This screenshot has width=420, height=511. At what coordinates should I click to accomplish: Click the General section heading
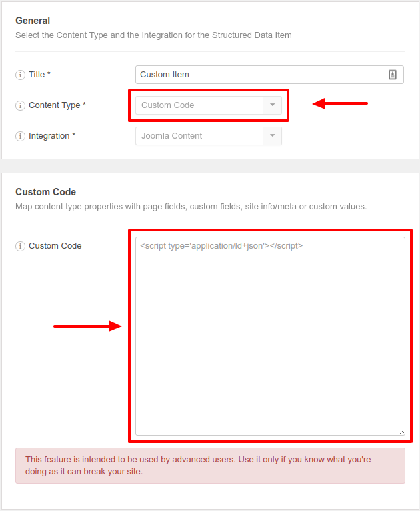[x=33, y=21]
